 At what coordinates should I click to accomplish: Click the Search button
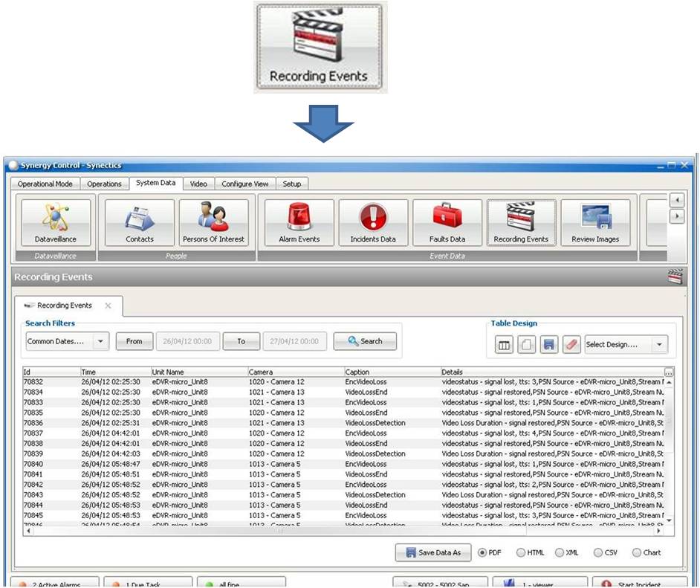365,342
